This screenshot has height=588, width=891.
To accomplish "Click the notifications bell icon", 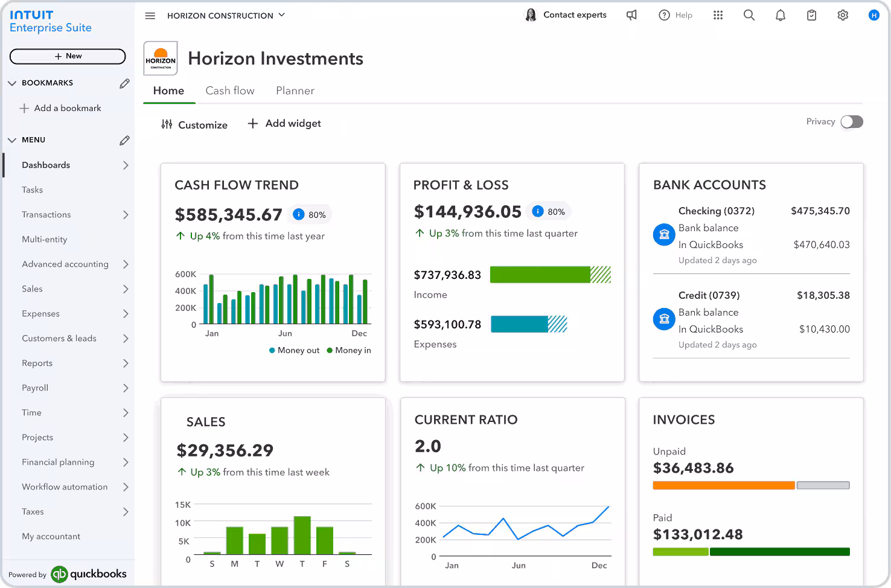I will (x=780, y=16).
